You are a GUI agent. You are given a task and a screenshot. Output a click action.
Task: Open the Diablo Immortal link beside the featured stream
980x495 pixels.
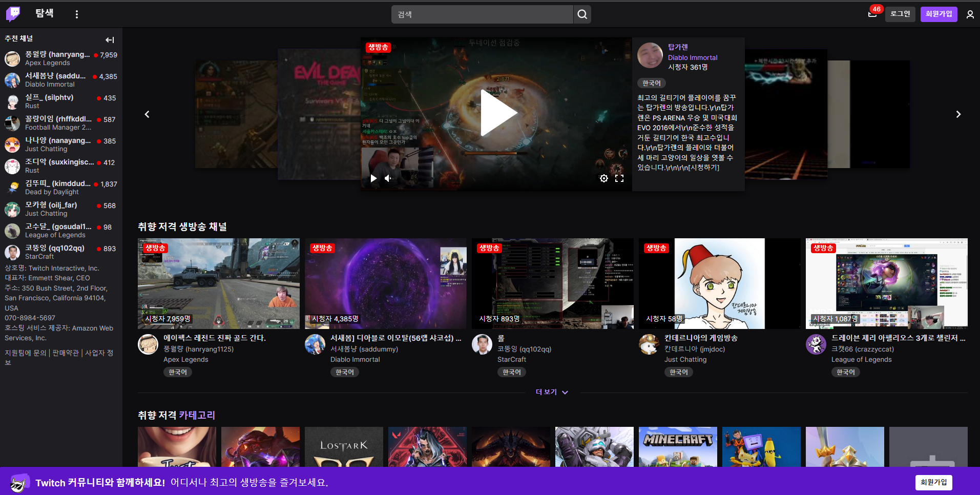(693, 58)
